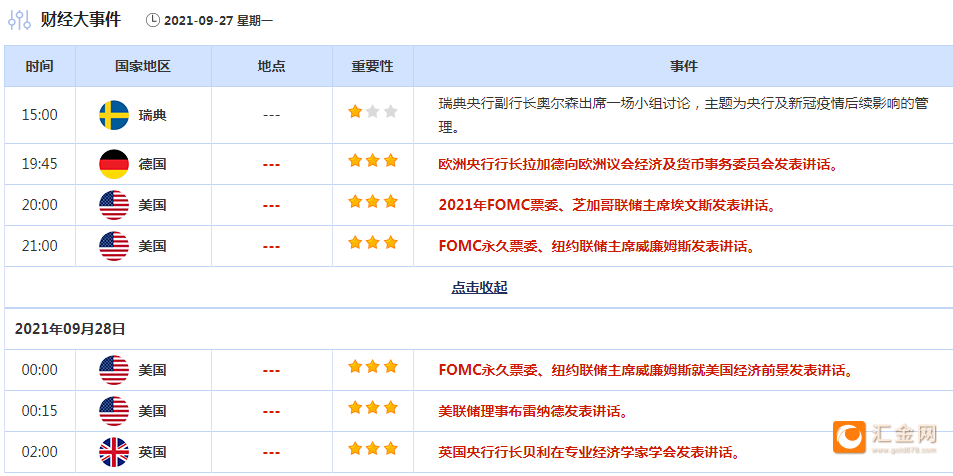This screenshot has width=953, height=476.
Task: Click the 21:00 time cell
Action: 40,246
